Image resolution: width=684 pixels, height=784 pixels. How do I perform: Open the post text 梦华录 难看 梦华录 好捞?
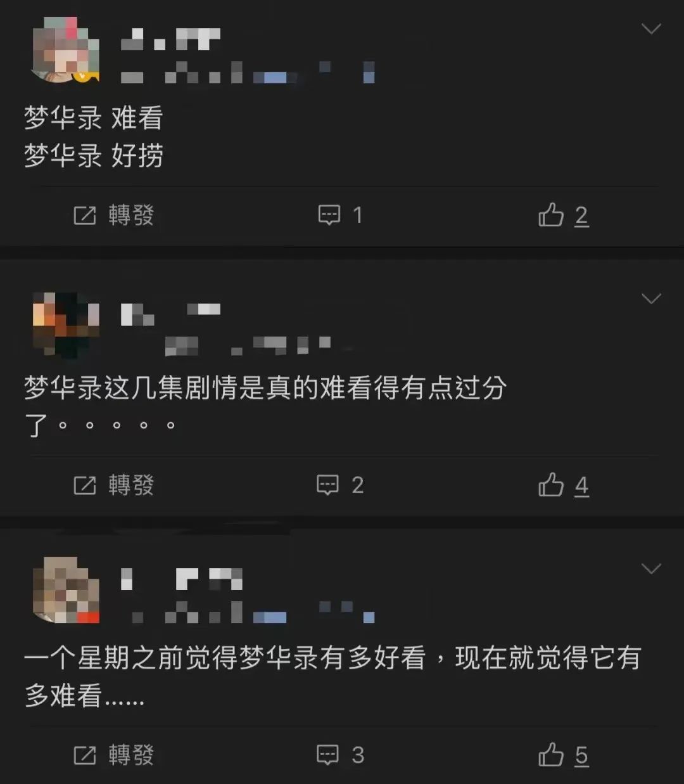pos(94,136)
